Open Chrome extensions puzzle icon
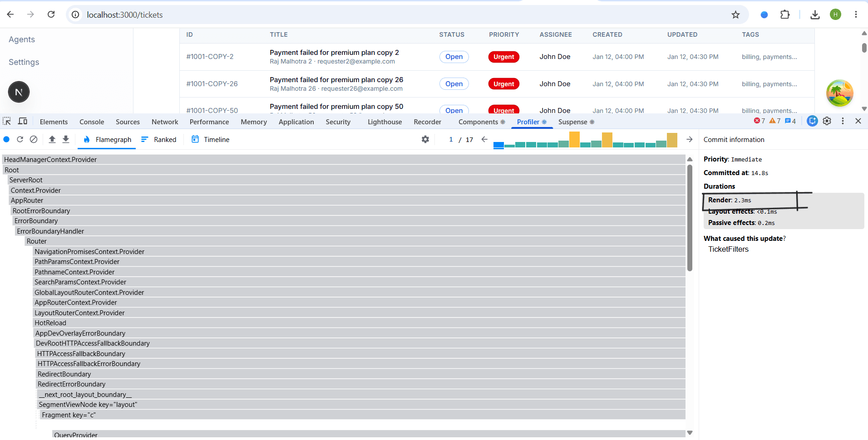Image resolution: width=868 pixels, height=440 pixels. point(785,15)
